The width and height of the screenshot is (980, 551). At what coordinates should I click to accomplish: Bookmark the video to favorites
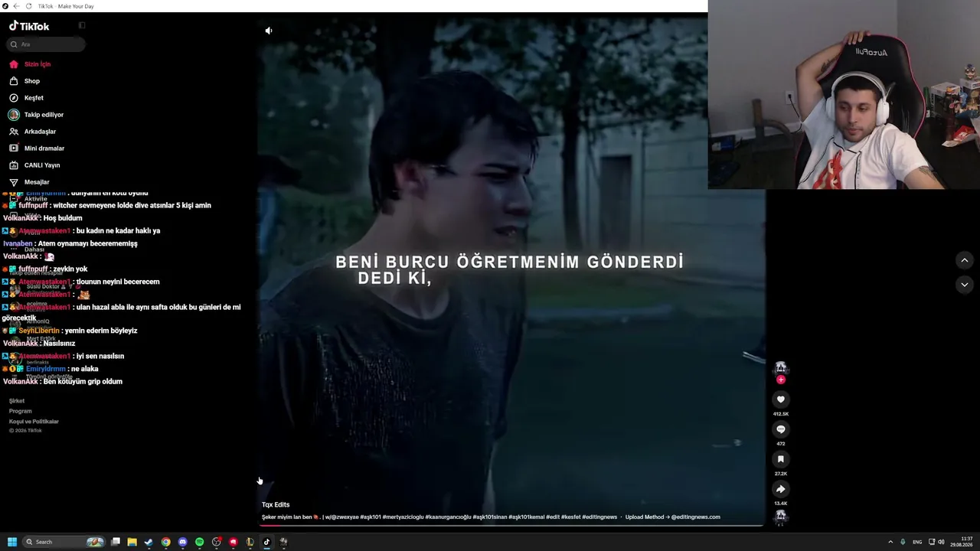780,459
